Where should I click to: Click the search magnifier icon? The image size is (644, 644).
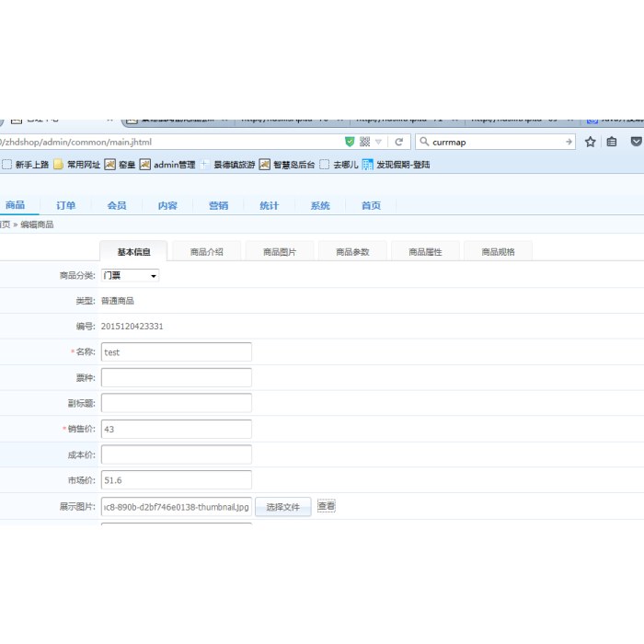pos(423,142)
